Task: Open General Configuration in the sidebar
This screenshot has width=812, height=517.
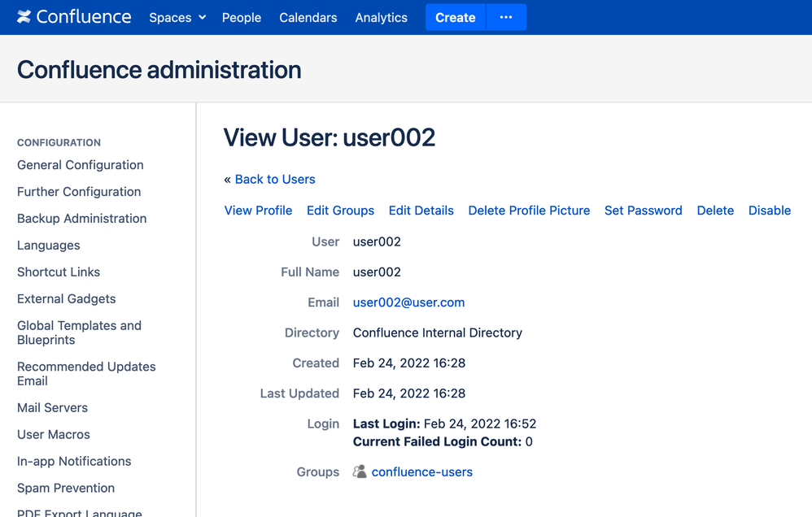Action: [80, 164]
